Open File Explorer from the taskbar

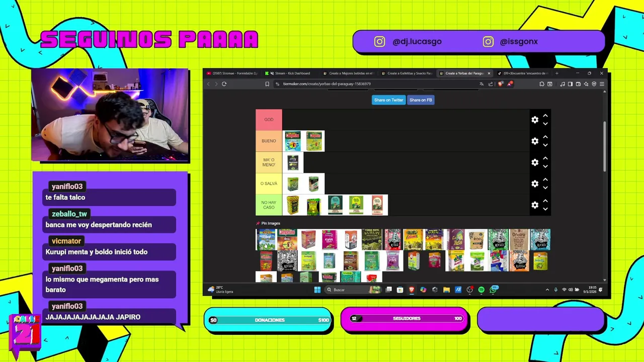pos(446,290)
